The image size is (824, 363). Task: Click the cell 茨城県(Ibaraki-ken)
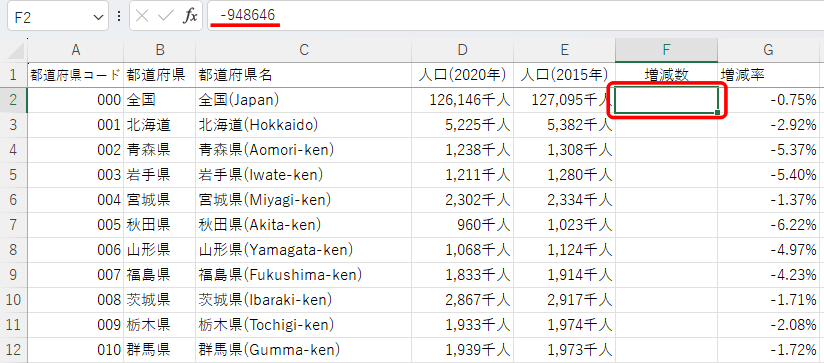point(304,300)
